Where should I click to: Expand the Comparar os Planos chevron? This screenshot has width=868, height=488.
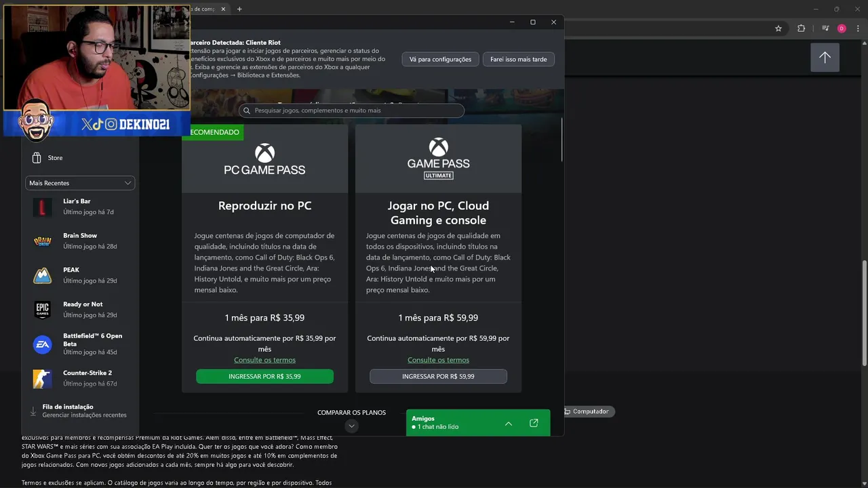coord(351,426)
